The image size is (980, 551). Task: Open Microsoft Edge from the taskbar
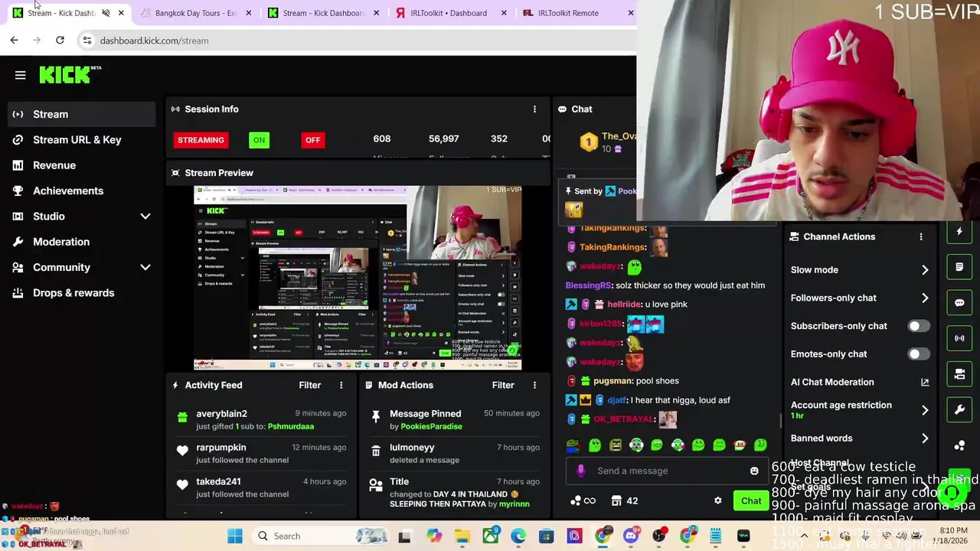[x=518, y=536]
